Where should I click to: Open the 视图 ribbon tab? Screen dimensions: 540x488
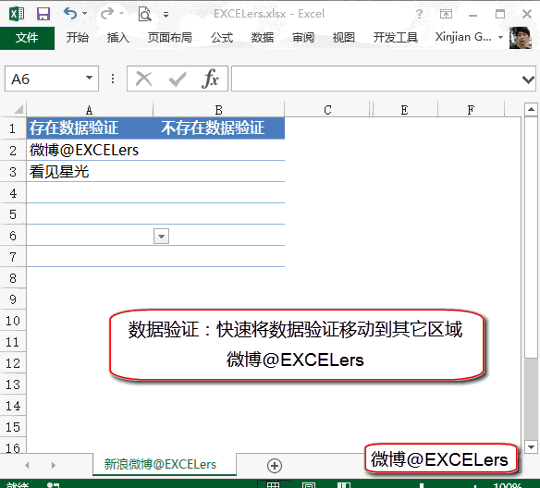click(x=344, y=38)
